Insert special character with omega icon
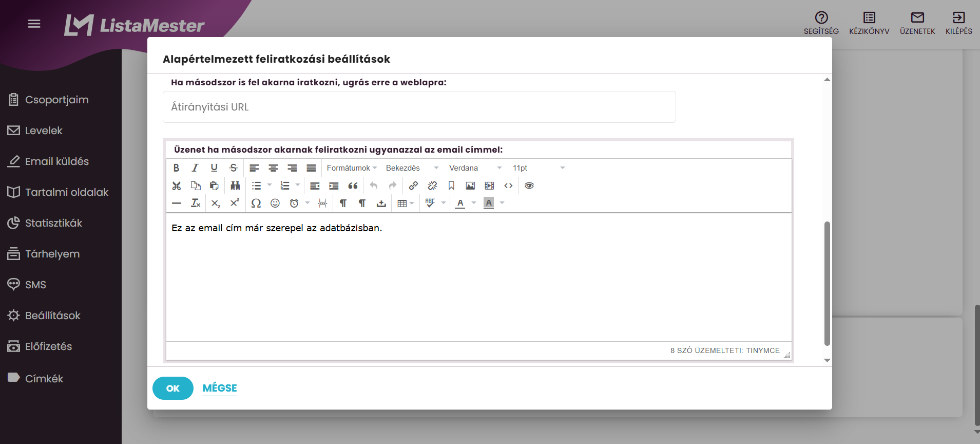Viewport: 980px width, 444px height. pyautogui.click(x=256, y=203)
